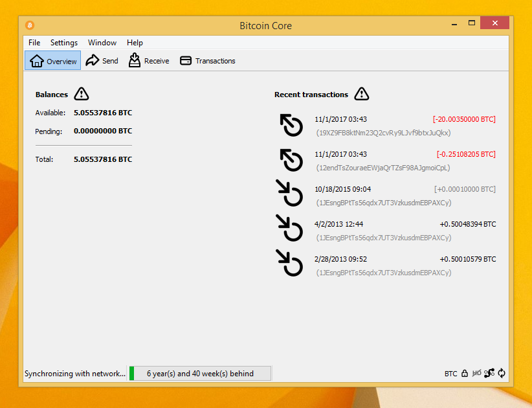Screen dimensions: 532x408
Task: Click the 2/28/2013 09:52 transaction date
Action: tap(340, 259)
